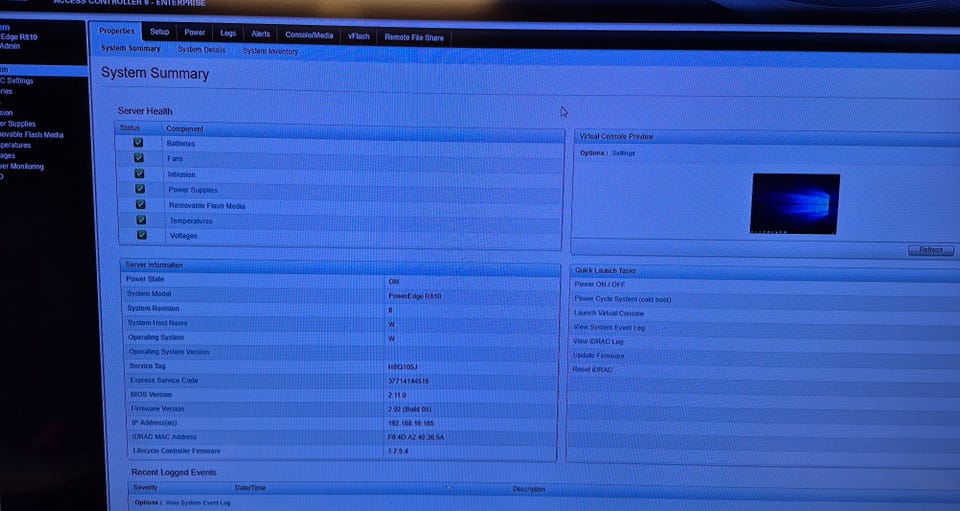Click the Description column header
Screen dimensions: 960x511
click(529, 490)
